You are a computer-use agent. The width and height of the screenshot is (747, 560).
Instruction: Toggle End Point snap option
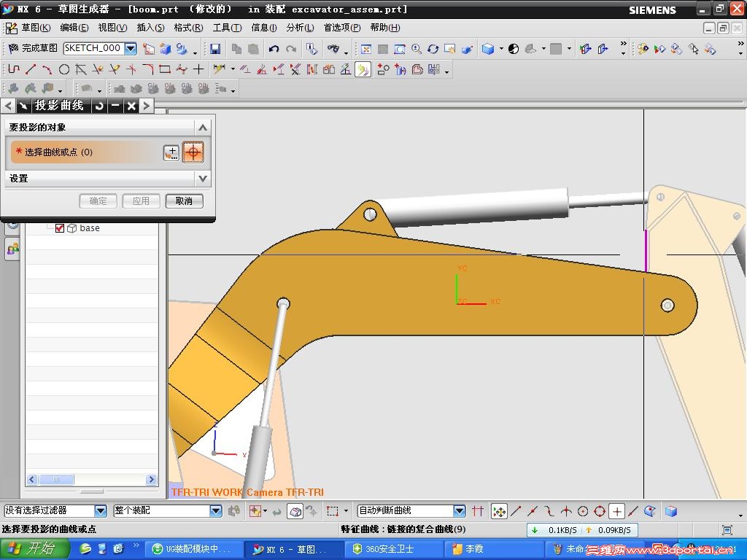tap(516, 511)
